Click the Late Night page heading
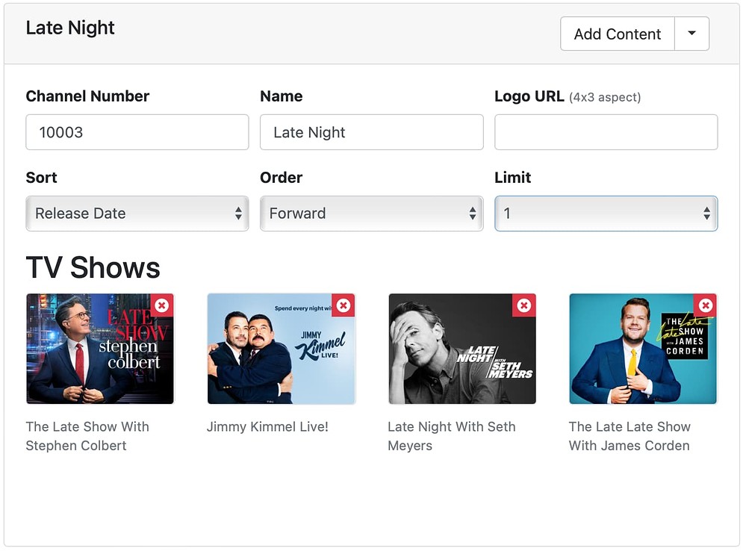 (x=69, y=28)
